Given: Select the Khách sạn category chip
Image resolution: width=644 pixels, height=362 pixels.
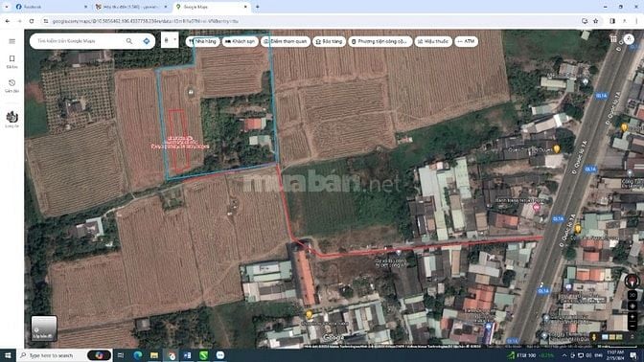Looking at the screenshot, I should [241, 41].
